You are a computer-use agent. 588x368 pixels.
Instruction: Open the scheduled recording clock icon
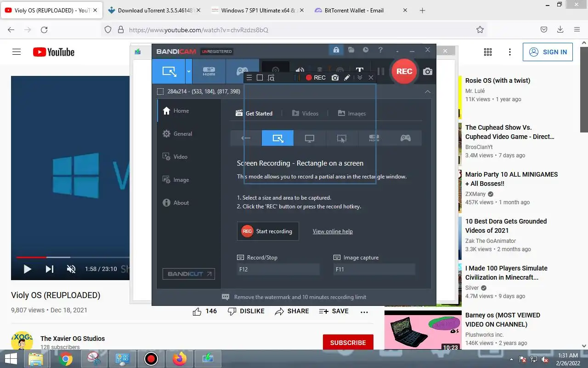click(x=366, y=50)
